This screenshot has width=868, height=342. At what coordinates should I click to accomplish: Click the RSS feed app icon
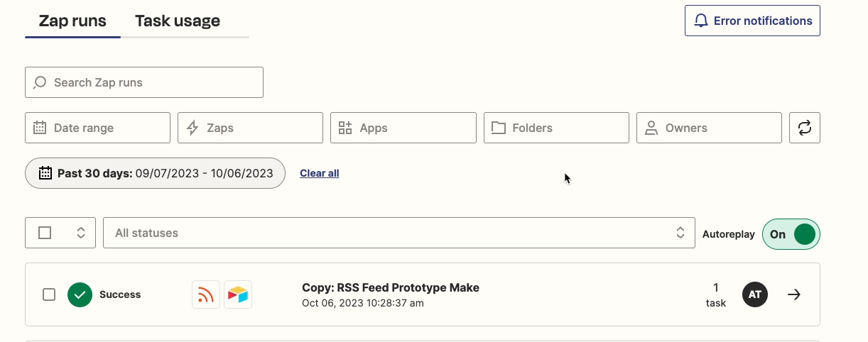206,294
